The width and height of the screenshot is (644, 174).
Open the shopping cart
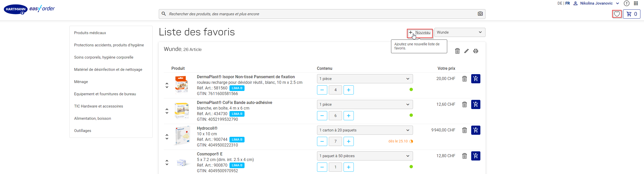click(x=631, y=14)
